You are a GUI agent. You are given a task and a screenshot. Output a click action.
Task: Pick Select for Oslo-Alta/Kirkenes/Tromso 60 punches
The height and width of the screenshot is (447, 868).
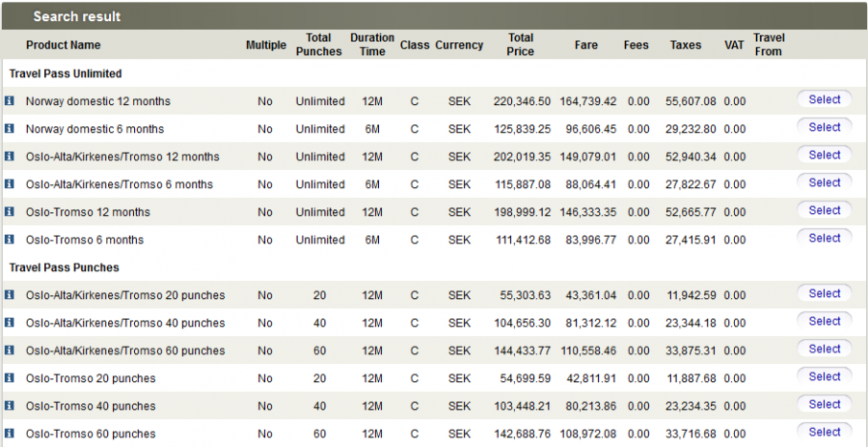coord(824,349)
